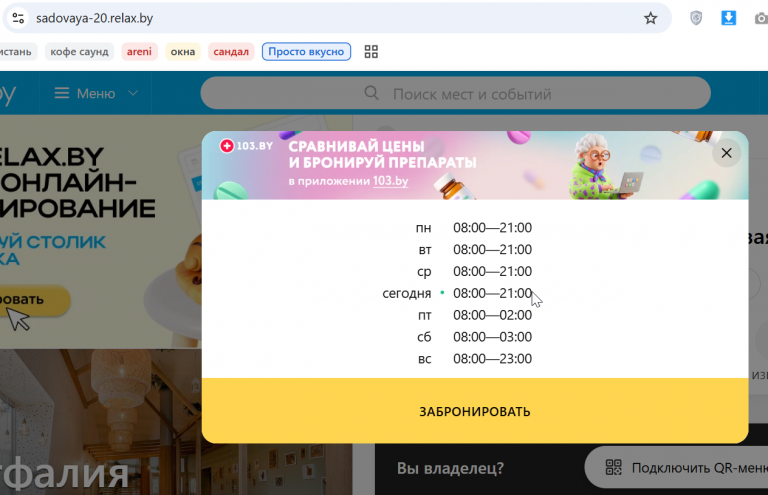Focus the 'Поиск мест и событий' search field
The width and height of the screenshot is (768, 495).
(x=456, y=93)
